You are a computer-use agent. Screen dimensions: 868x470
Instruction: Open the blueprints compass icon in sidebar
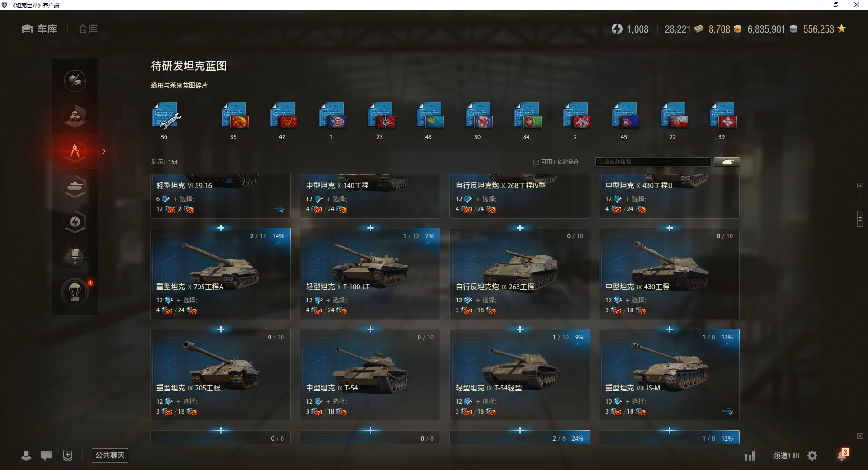[x=75, y=151]
